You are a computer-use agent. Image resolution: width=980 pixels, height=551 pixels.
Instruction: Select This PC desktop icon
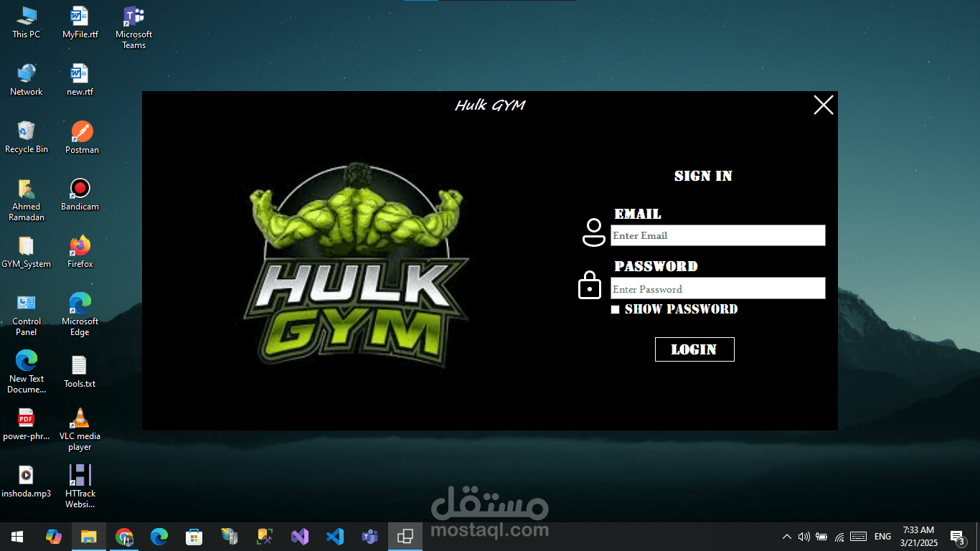click(27, 22)
